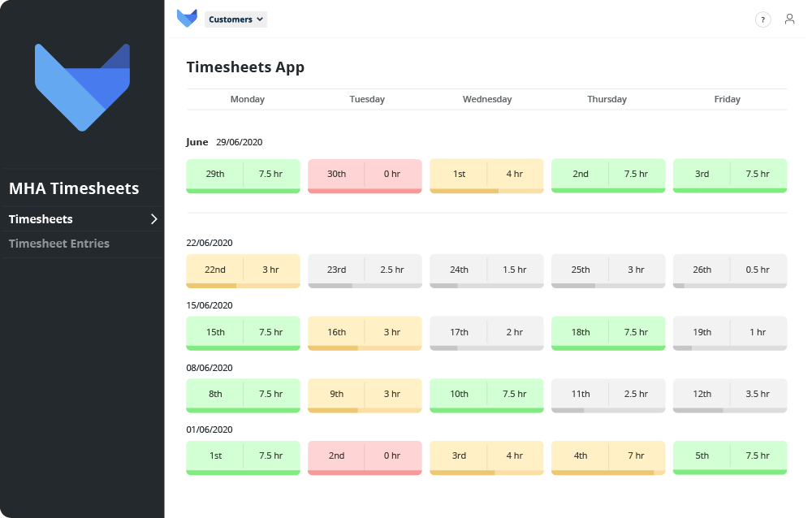Select the 26th 0.5 hr entry

pos(730,270)
